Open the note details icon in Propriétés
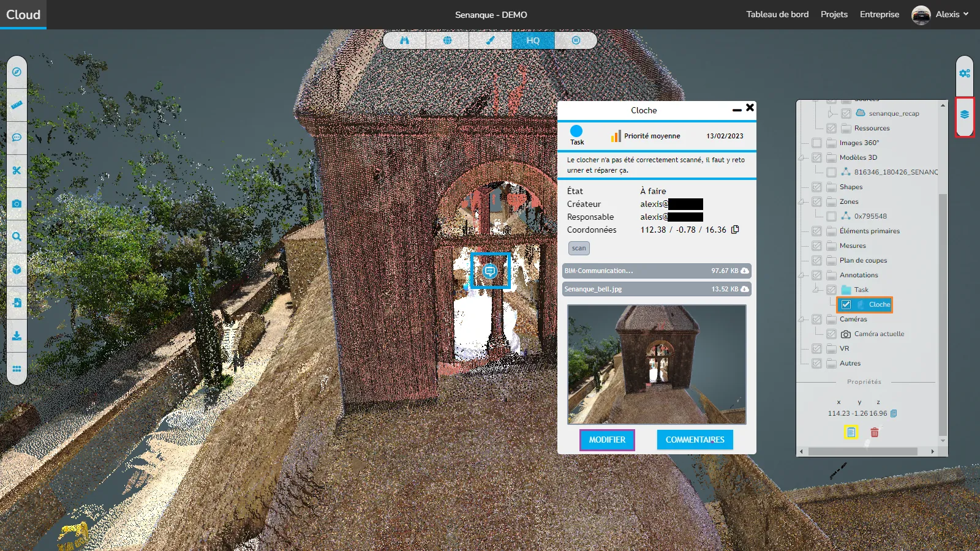Viewport: 980px width, 551px height. point(851,432)
